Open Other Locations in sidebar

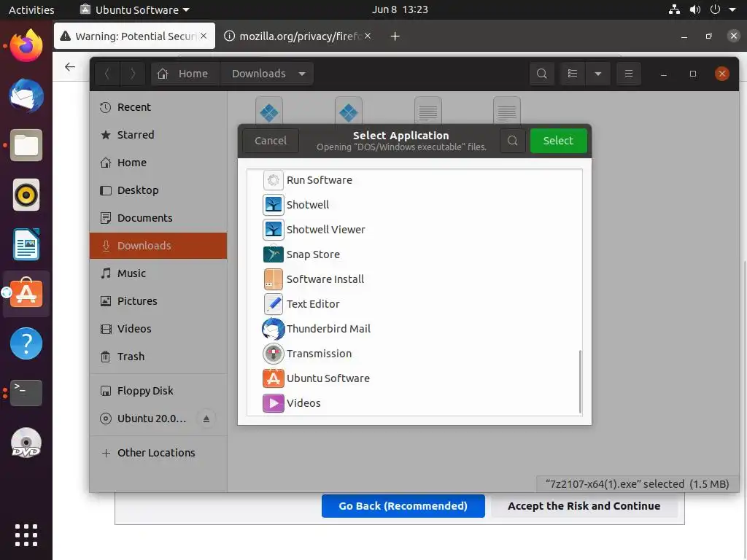pos(158,452)
